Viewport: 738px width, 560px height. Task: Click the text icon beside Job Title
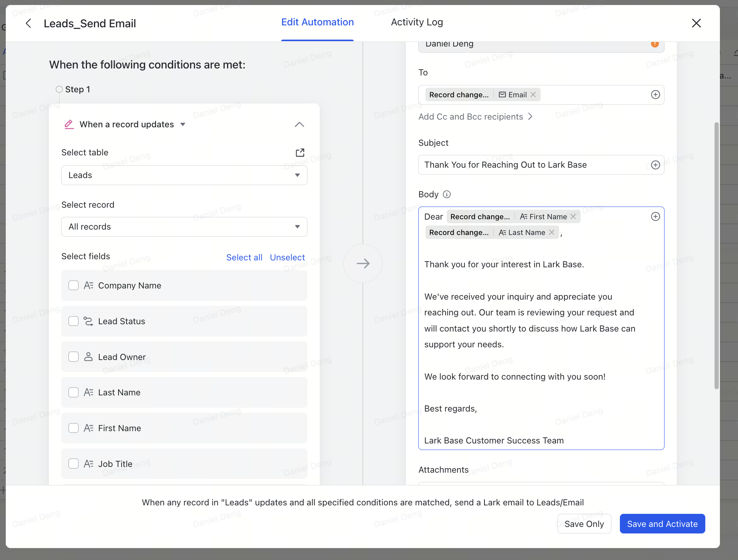point(88,464)
